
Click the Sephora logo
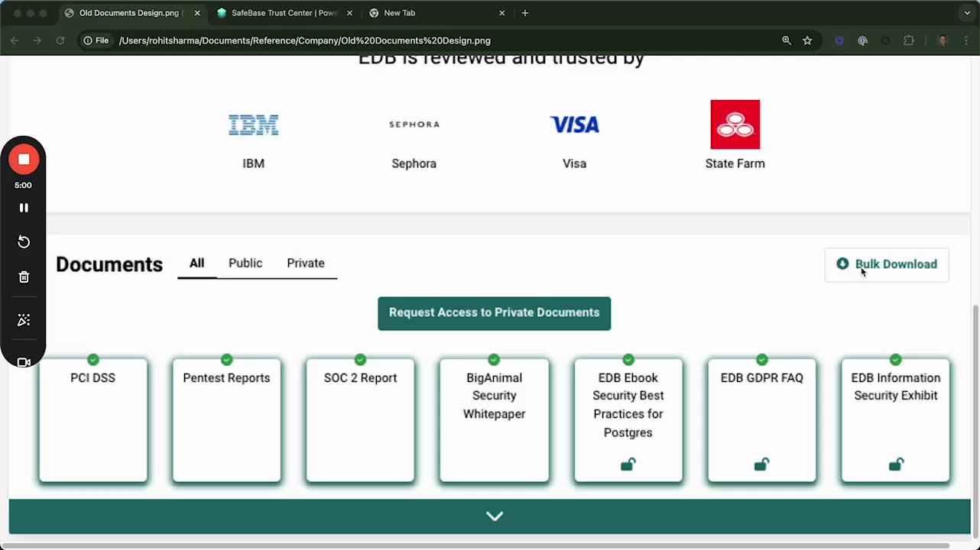click(x=414, y=125)
